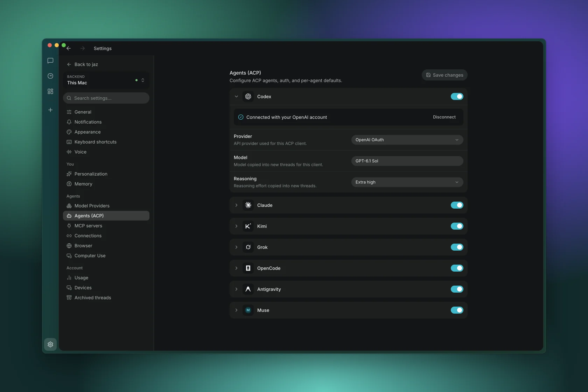Select Agents (ACP) in sidebar
This screenshot has width=588, height=392.
click(106, 216)
